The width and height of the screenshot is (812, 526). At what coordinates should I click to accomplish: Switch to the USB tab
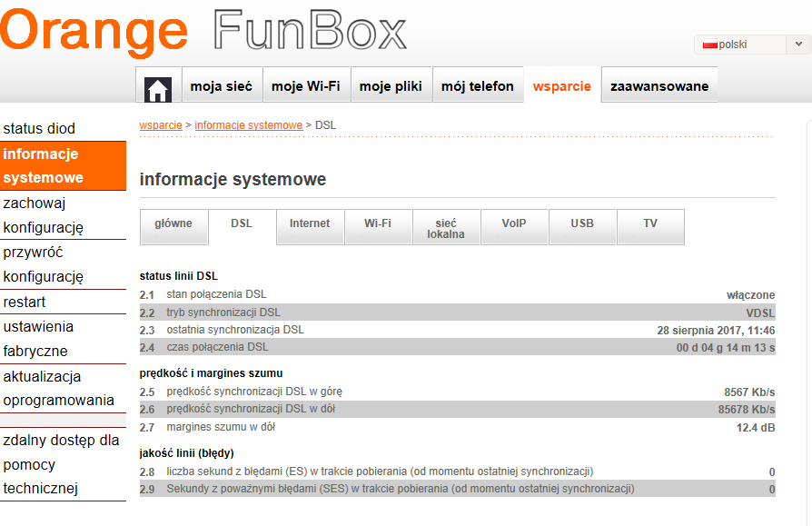point(582,223)
